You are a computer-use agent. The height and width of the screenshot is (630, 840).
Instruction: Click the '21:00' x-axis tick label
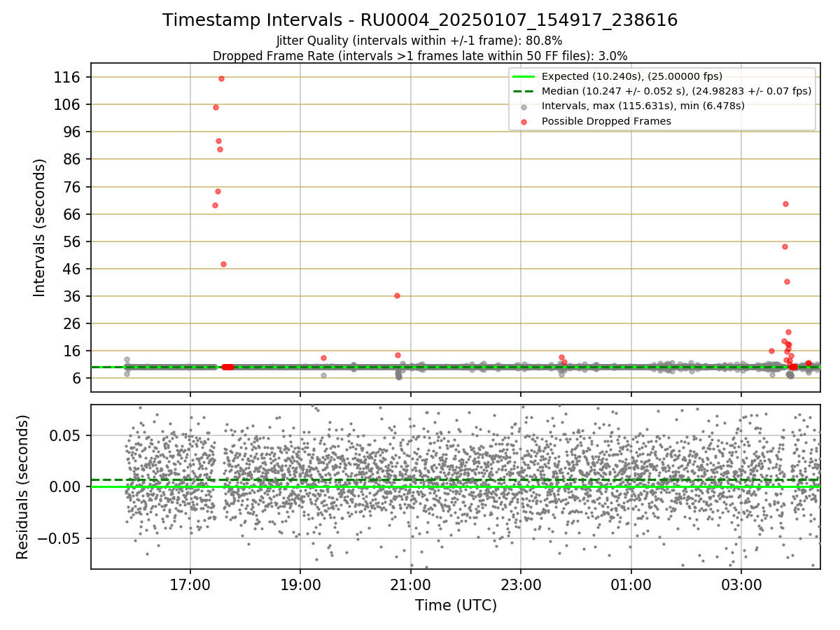pyautogui.click(x=411, y=584)
